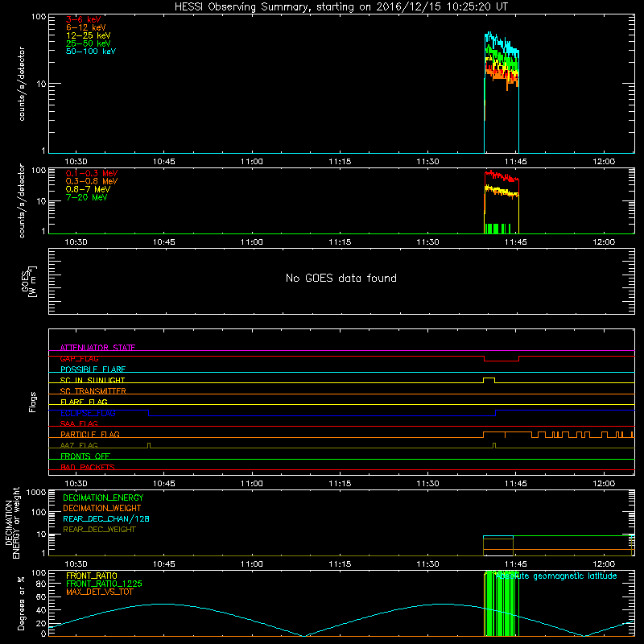Click the green 7-20 MeV bars in second plot
The width and height of the screenshot is (644, 644).
coord(497,229)
